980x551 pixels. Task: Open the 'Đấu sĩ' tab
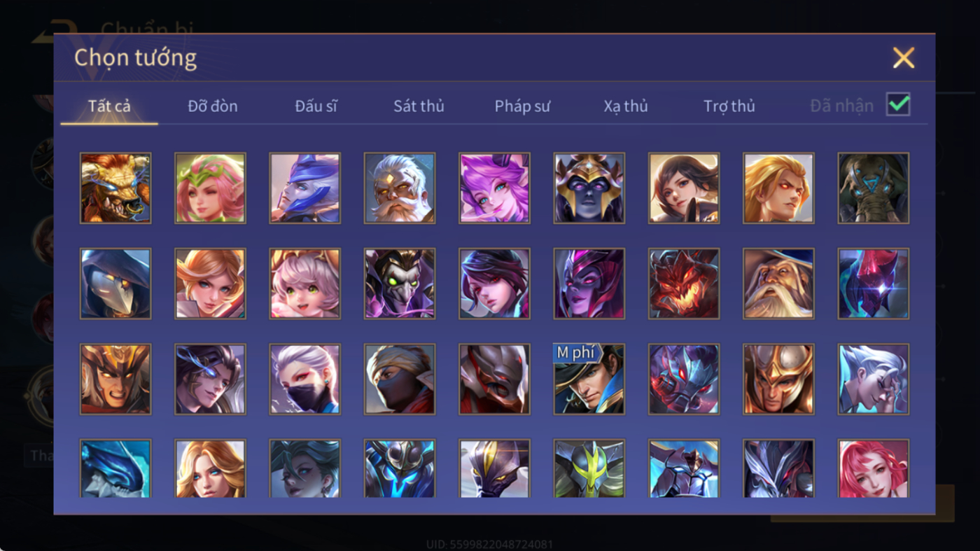(316, 106)
